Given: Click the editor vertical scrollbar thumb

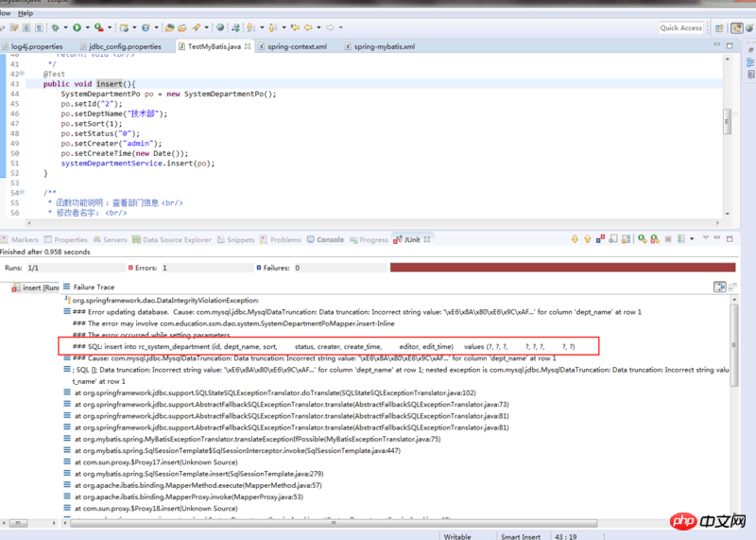Looking at the screenshot, I should coord(727,122).
